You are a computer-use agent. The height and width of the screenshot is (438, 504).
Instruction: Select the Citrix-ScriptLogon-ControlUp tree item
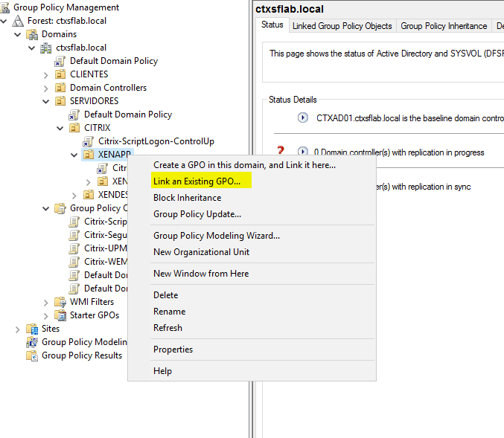[156, 141]
